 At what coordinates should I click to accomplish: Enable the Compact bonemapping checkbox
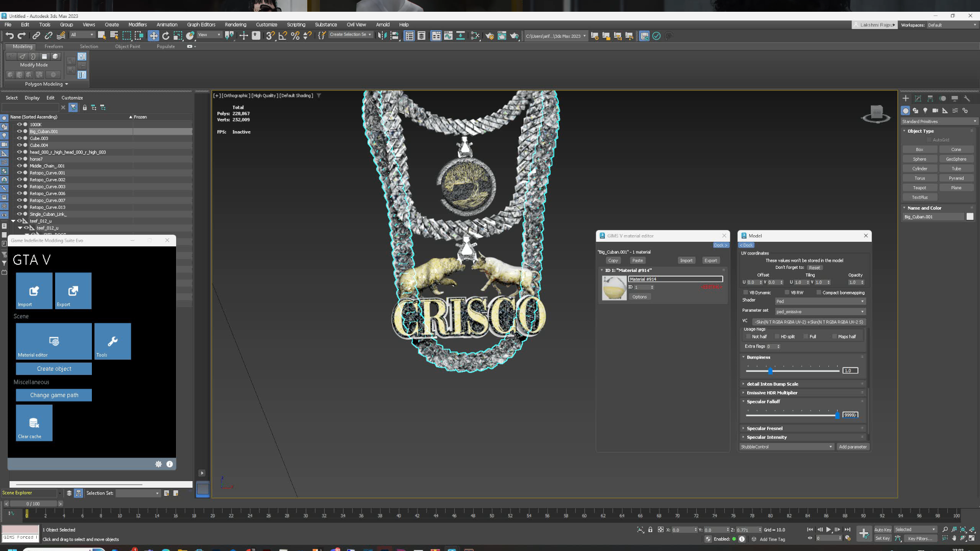(819, 293)
